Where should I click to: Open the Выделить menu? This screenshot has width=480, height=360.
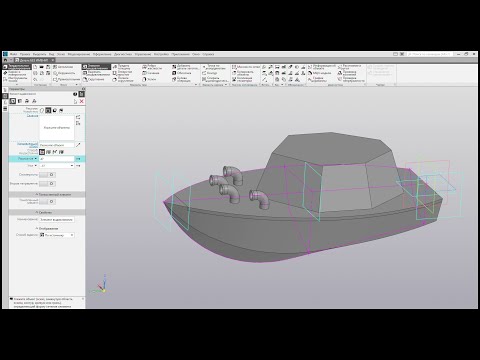pyautogui.click(x=39, y=54)
